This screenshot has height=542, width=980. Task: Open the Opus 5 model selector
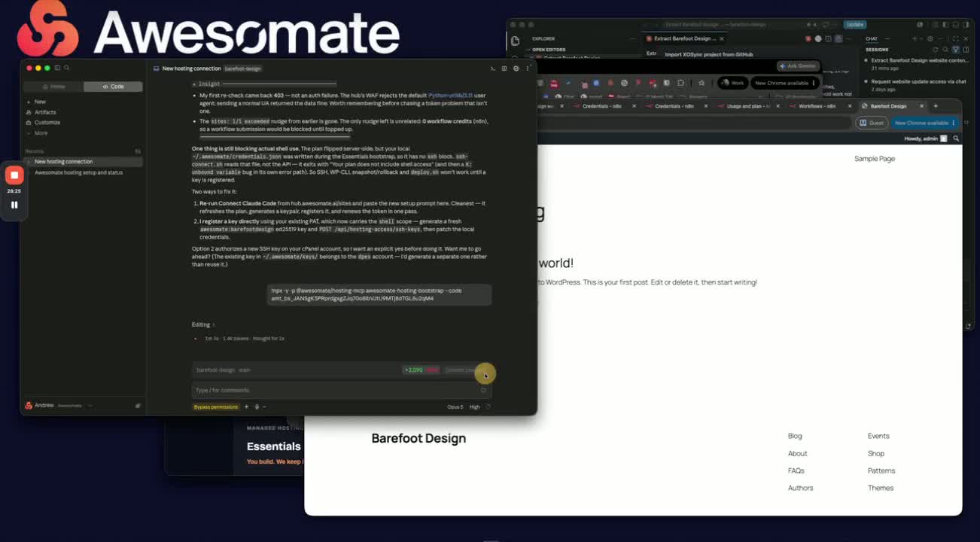[x=455, y=407]
